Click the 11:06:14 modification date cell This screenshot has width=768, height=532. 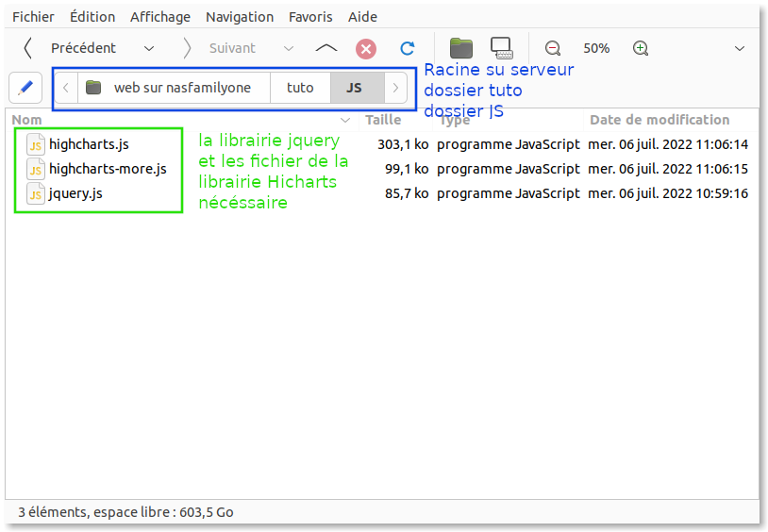(x=668, y=144)
